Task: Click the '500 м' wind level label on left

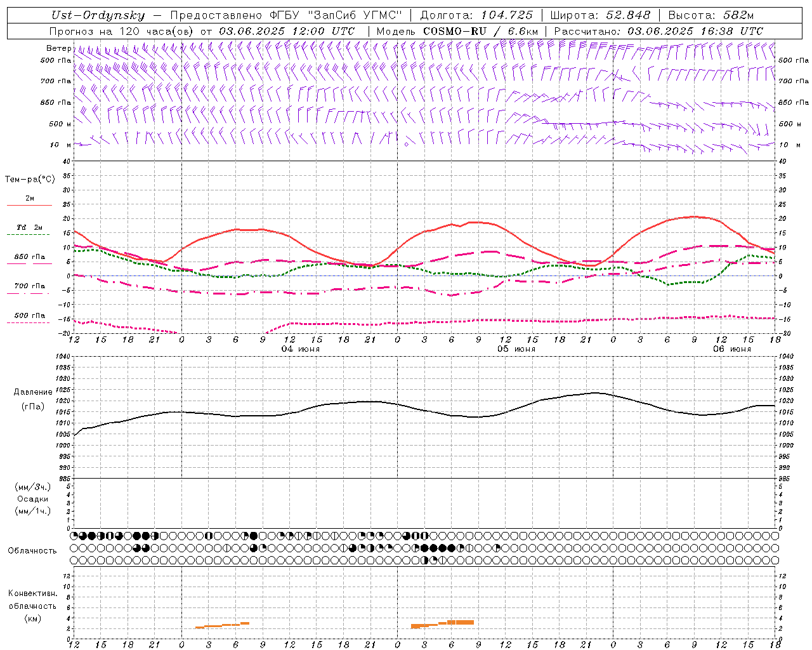Action: pyautogui.click(x=60, y=124)
